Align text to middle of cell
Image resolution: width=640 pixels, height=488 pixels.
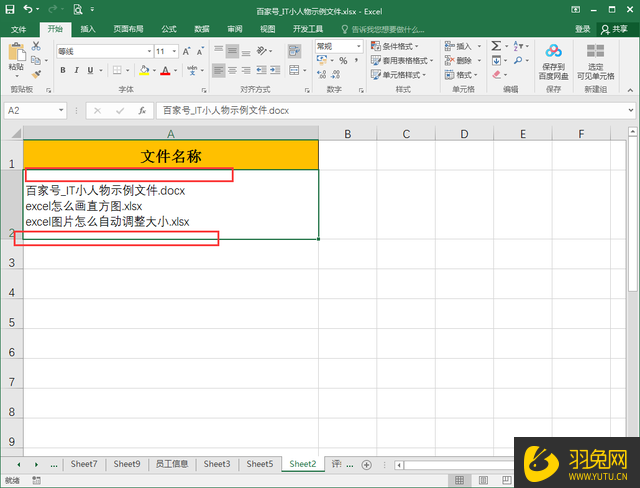pos(232,51)
